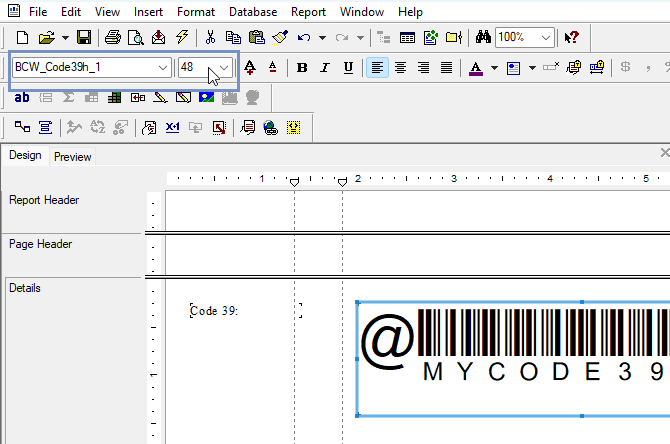The height and width of the screenshot is (444, 670).
Task: Open the Format menu
Action: [196, 12]
